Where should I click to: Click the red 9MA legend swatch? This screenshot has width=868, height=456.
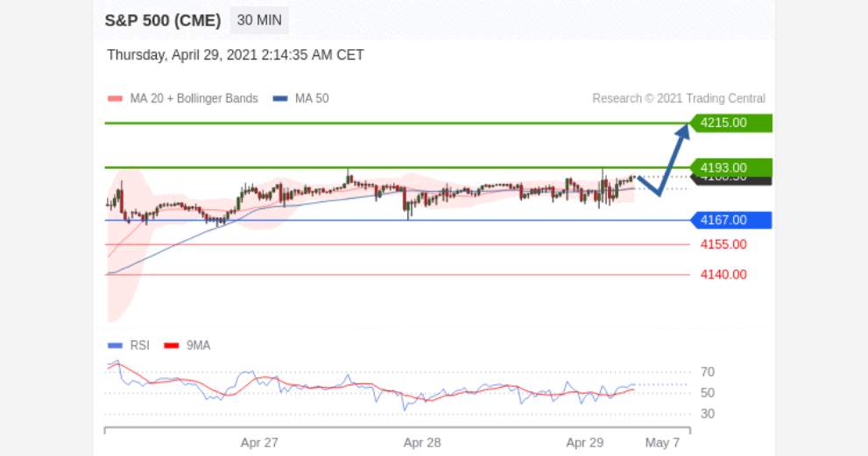coord(172,346)
